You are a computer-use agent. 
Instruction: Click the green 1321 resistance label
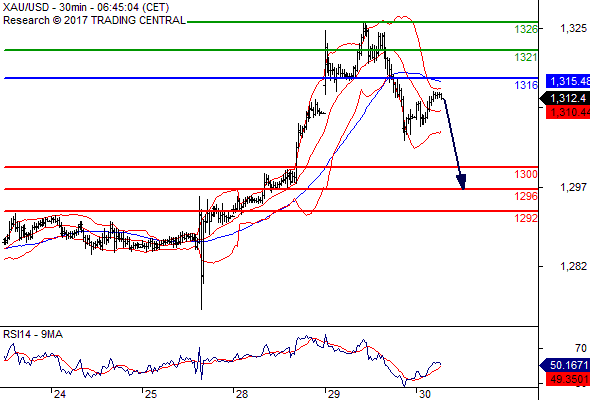pos(526,57)
